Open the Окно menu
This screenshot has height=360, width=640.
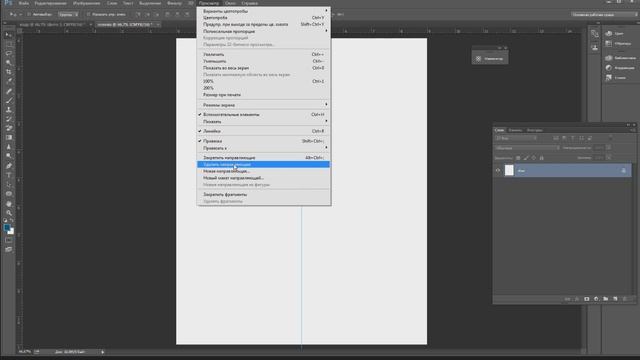230,3
